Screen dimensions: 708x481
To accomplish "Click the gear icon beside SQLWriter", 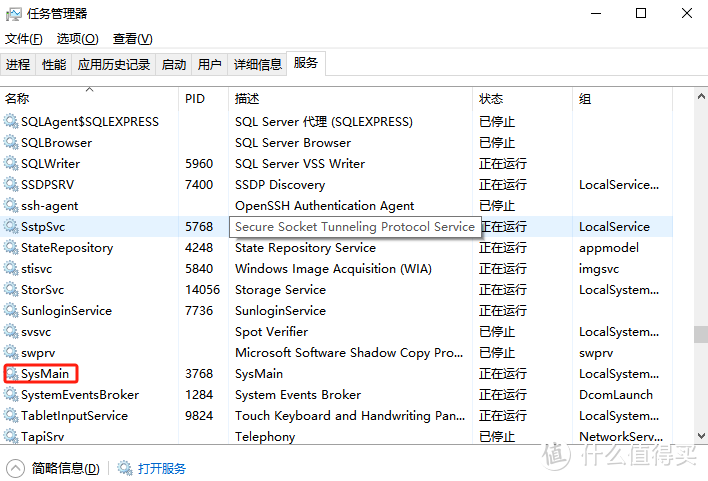I will point(11,163).
